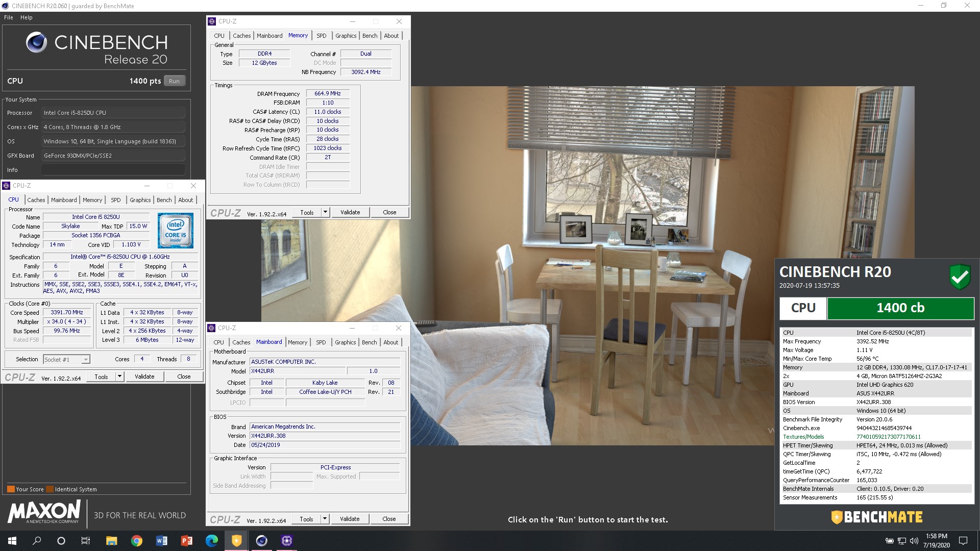Image resolution: width=980 pixels, height=551 pixels.
Task: Switch to SPD tab in CPU-Z Memory window
Action: click(321, 36)
